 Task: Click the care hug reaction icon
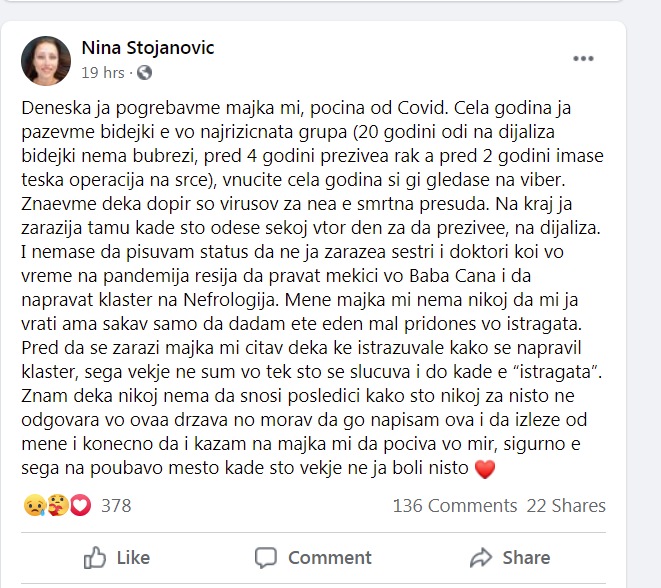(57, 505)
